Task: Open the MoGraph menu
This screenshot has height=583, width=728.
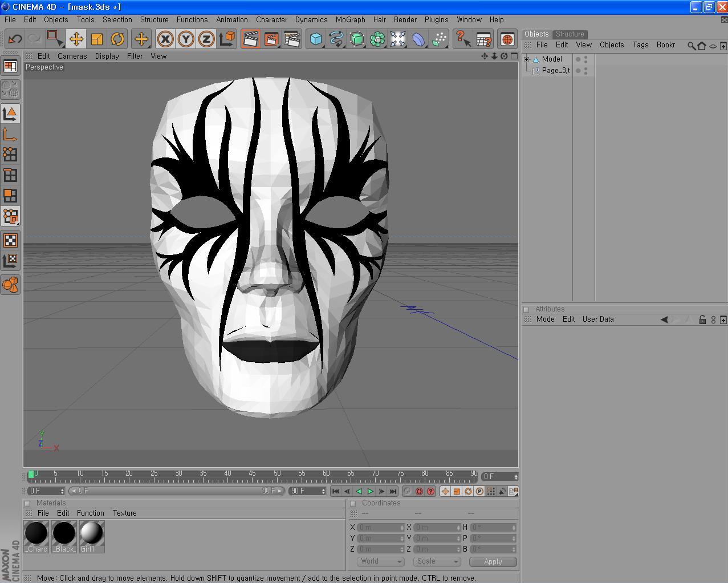Action: click(350, 19)
